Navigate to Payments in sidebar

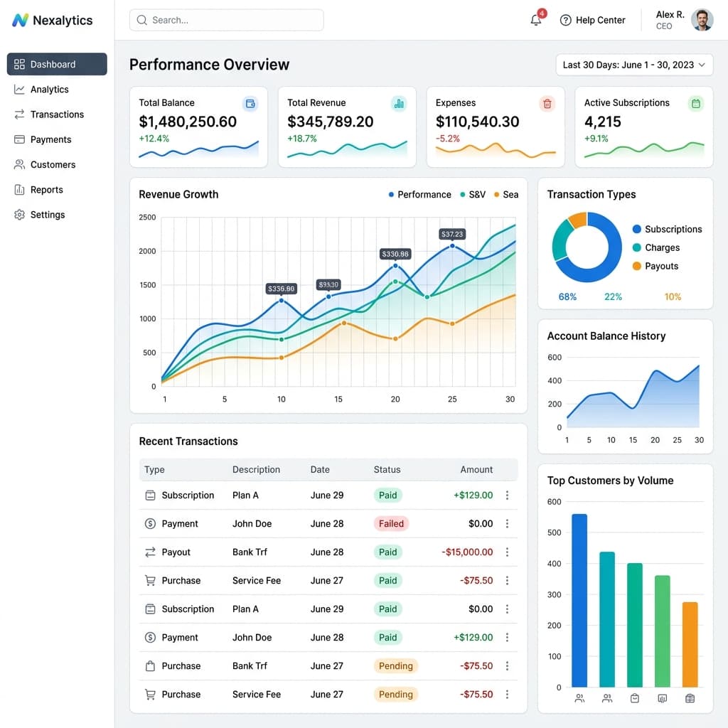click(57, 139)
